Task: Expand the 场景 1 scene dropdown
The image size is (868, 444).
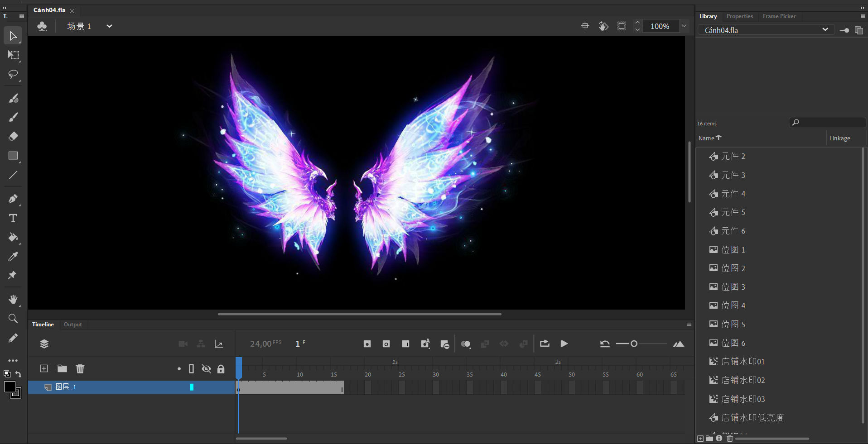Action: [109, 26]
